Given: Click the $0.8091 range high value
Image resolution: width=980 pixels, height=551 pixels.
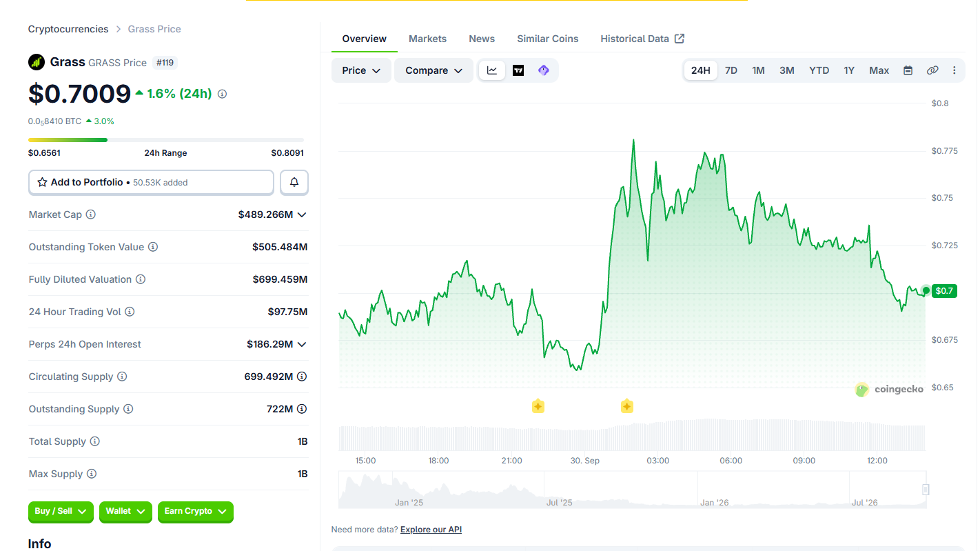Looking at the screenshot, I should click(x=287, y=153).
